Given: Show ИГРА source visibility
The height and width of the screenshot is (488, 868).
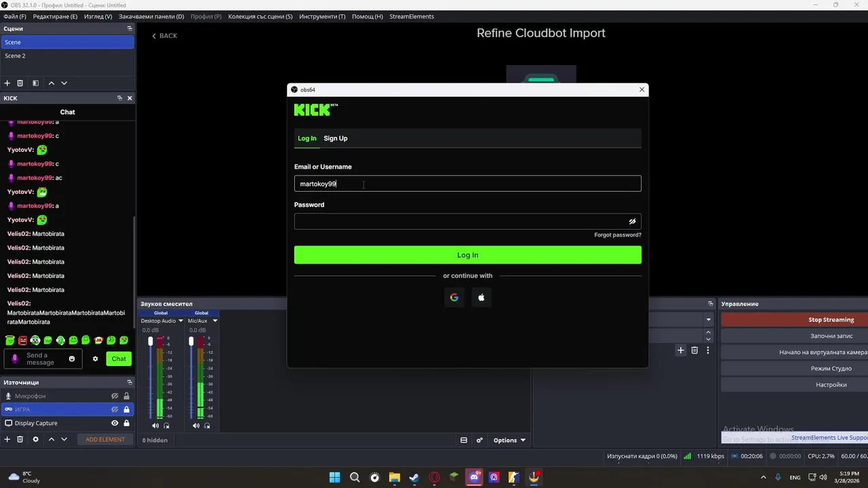Looking at the screenshot, I should (x=115, y=409).
